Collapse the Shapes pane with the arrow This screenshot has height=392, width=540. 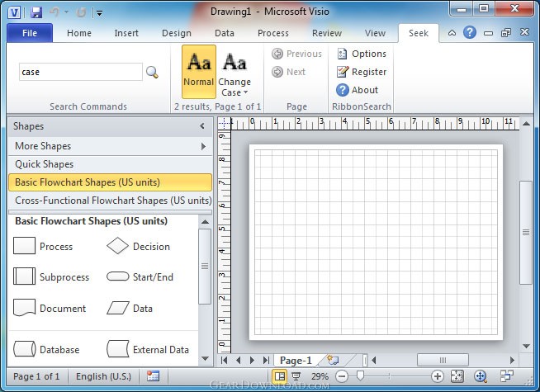click(202, 126)
